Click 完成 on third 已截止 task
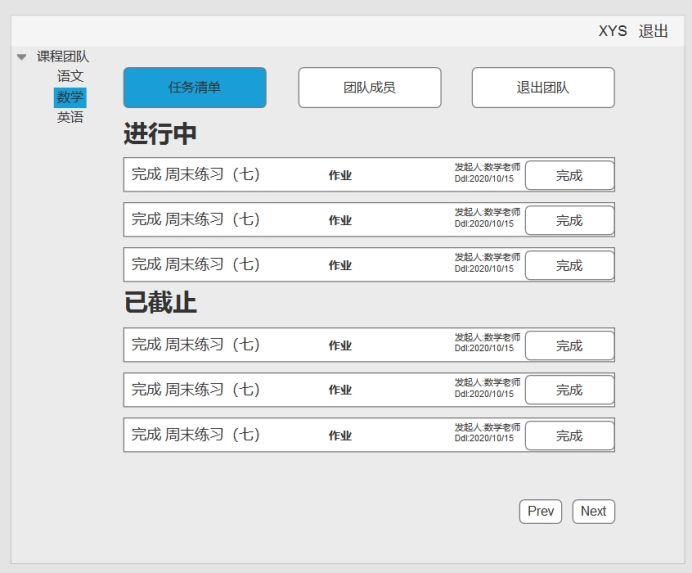The image size is (692, 573). 569,436
